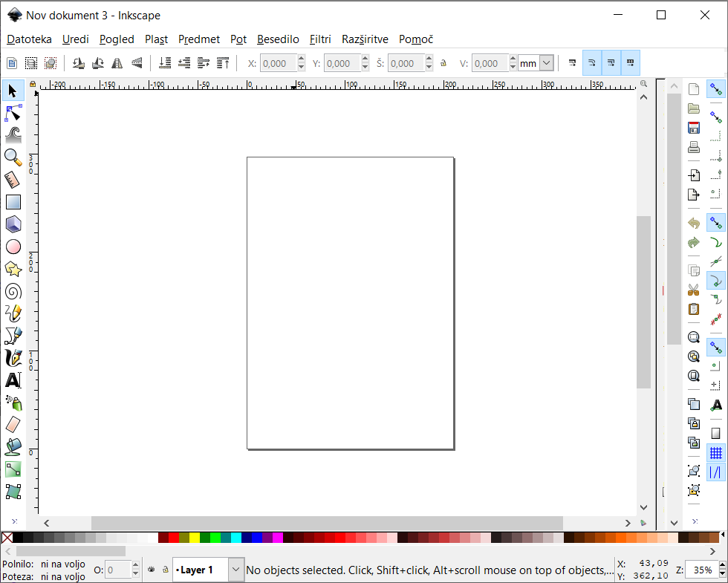Image resolution: width=728 pixels, height=583 pixels.
Task: Toggle layer visibility eye icon
Action: coord(152,570)
